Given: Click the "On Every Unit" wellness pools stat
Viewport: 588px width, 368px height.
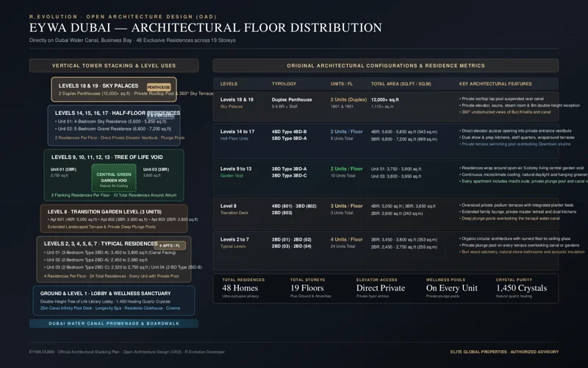Looking at the screenshot, I should coord(452,288).
